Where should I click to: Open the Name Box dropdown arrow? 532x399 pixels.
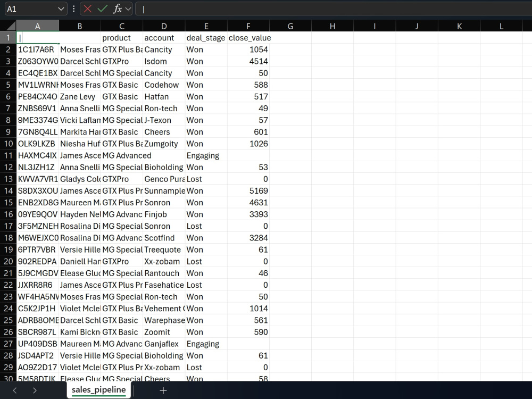tap(61, 9)
